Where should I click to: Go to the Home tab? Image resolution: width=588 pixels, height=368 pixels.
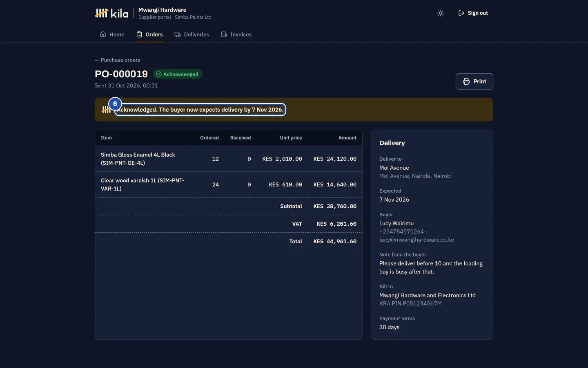point(112,34)
